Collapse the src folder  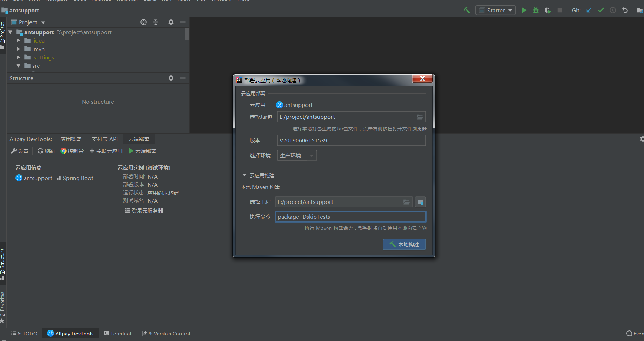click(18, 66)
